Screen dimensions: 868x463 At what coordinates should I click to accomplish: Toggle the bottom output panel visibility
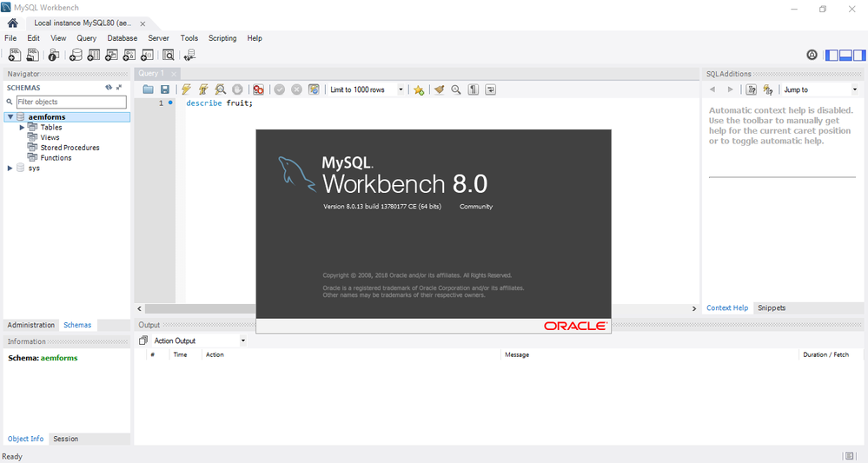click(x=845, y=55)
